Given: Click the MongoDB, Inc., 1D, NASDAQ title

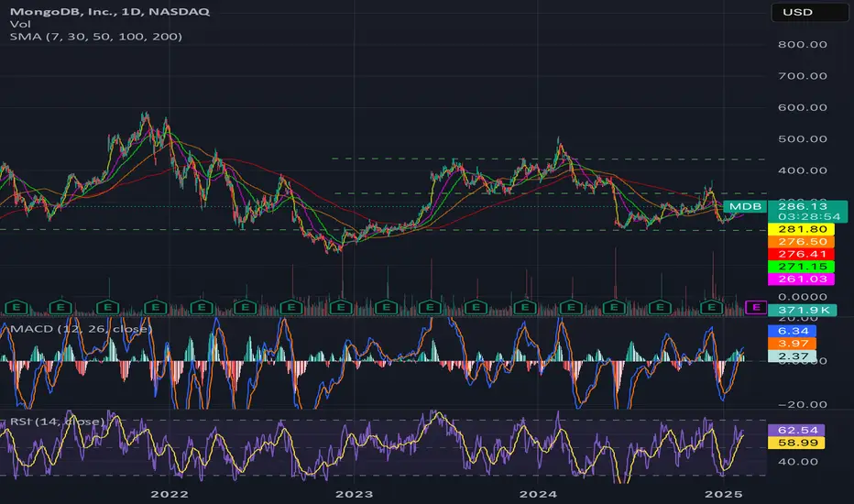Looking at the screenshot, I should click(109, 11).
